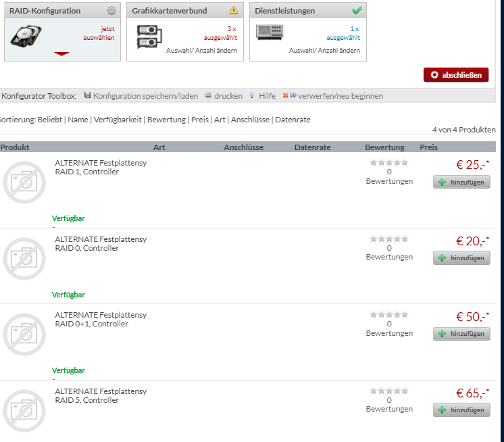The image size is (504, 442).
Task: Open product 'RAID 1, Controller'
Action: coord(101,167)
